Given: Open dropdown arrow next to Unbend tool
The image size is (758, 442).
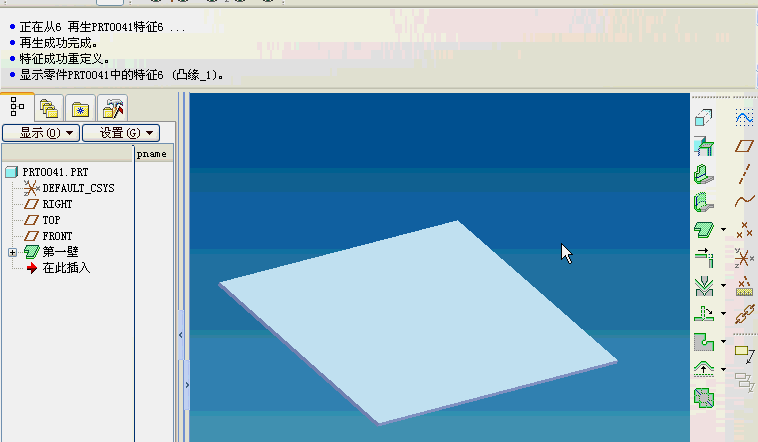Looking at the screenshot, I should (x=723, y=313).
